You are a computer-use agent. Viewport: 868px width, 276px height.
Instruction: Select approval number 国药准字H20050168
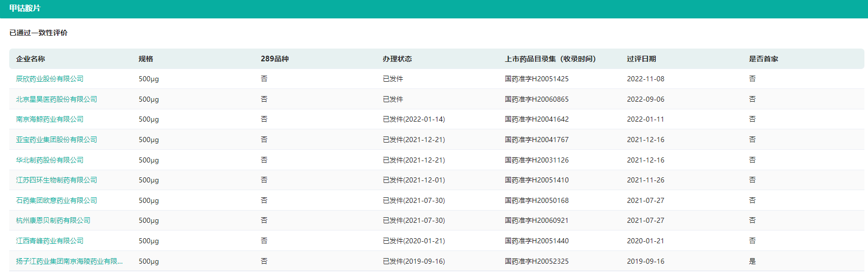537,200
